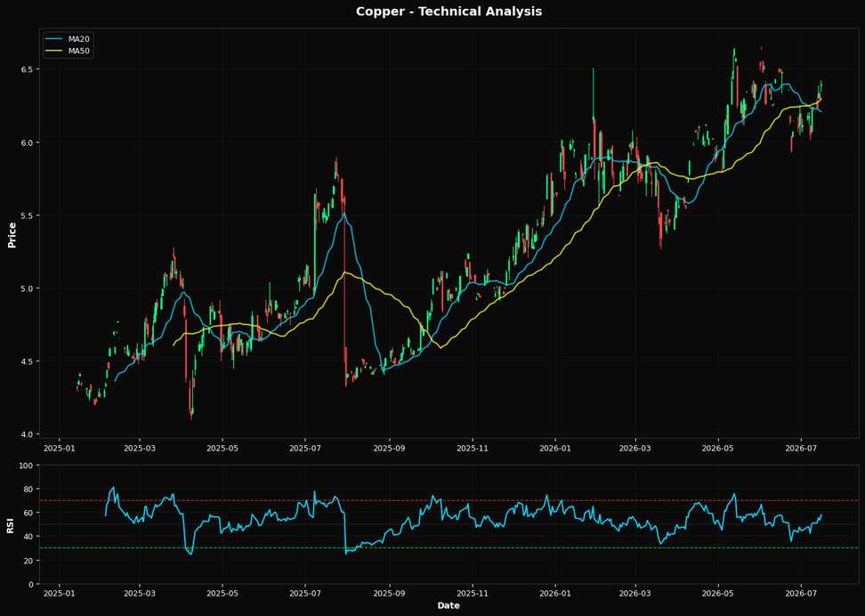Viewport: 865px width, 616px height.
Task: Click 2025-07 date under the price chart
Action: (305, 449)
